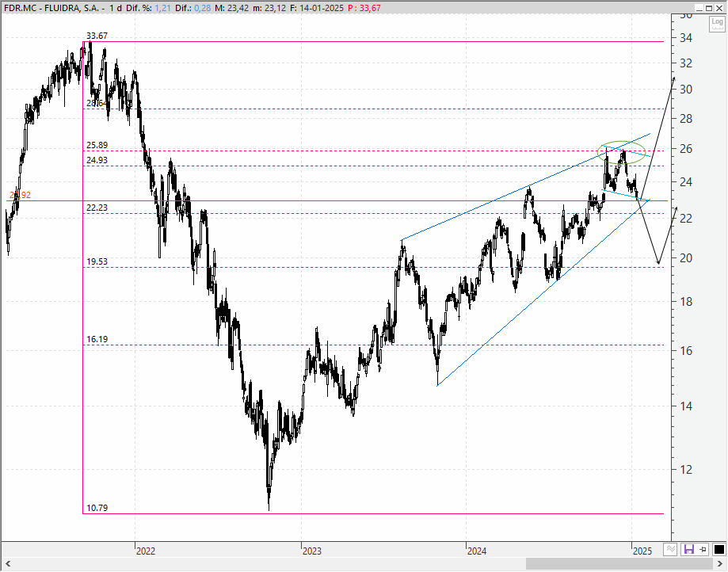728x572 pixels.
Task: Minimize the FDR.MC chart window
Action: tap(699, 8)
